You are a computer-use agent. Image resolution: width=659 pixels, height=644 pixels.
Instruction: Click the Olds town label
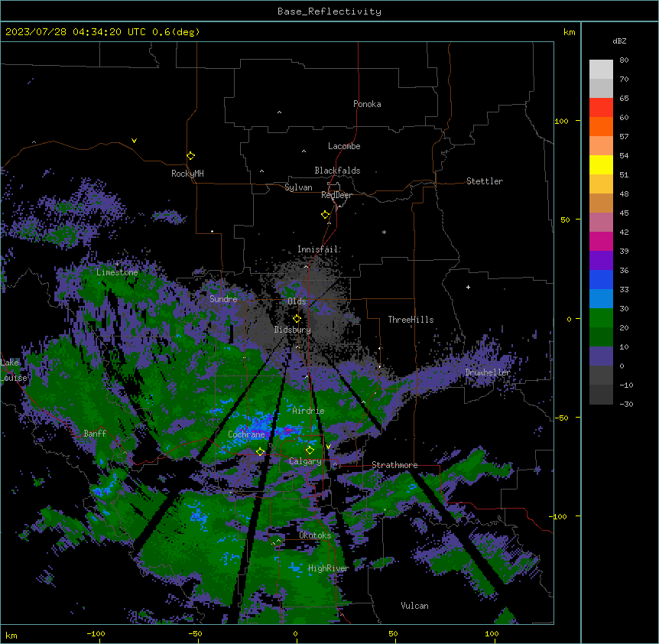click(x=297, y=301)
